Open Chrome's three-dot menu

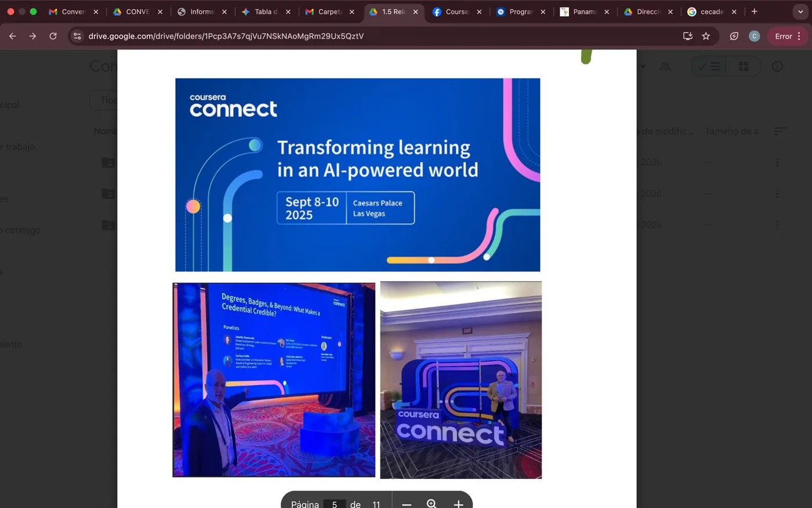click(799, 36)
